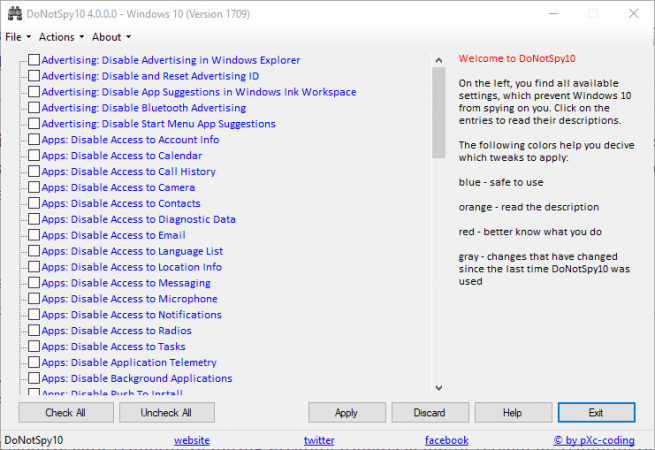The height and width of the screenshot is (450, 655).
Task: Discard pending changes
Action: pyautogui.click(x=430, y=413)
